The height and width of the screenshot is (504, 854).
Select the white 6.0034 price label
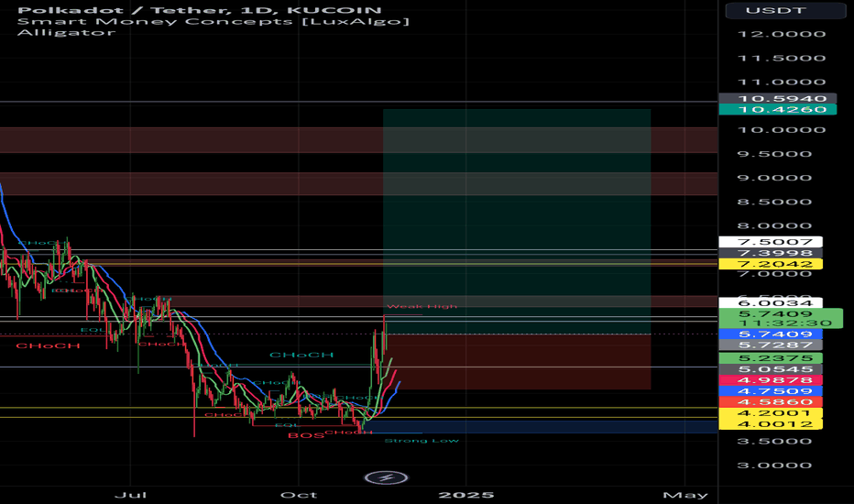pos(771,303)
